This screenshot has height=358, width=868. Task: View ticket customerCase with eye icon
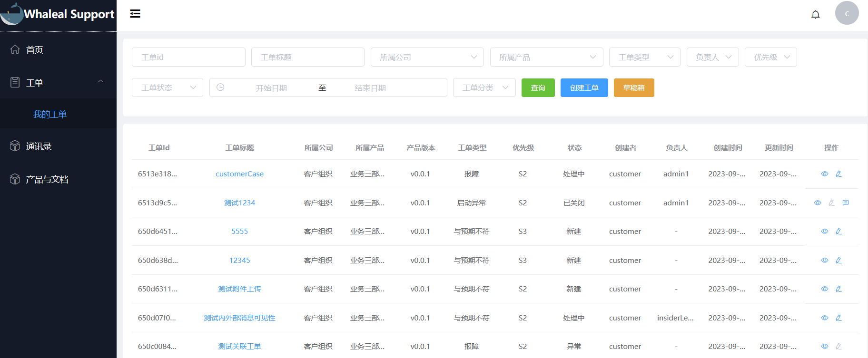(825, 174)
